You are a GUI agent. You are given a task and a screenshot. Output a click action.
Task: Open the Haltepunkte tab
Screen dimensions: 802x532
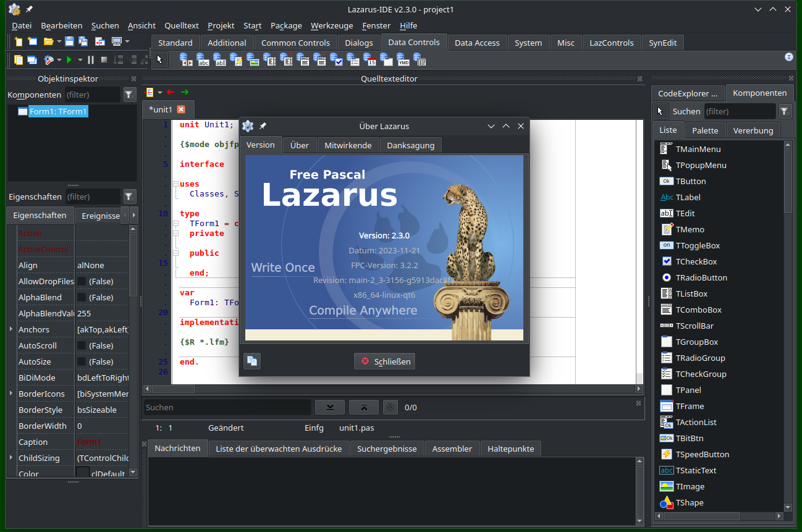(x=510, y=449)
